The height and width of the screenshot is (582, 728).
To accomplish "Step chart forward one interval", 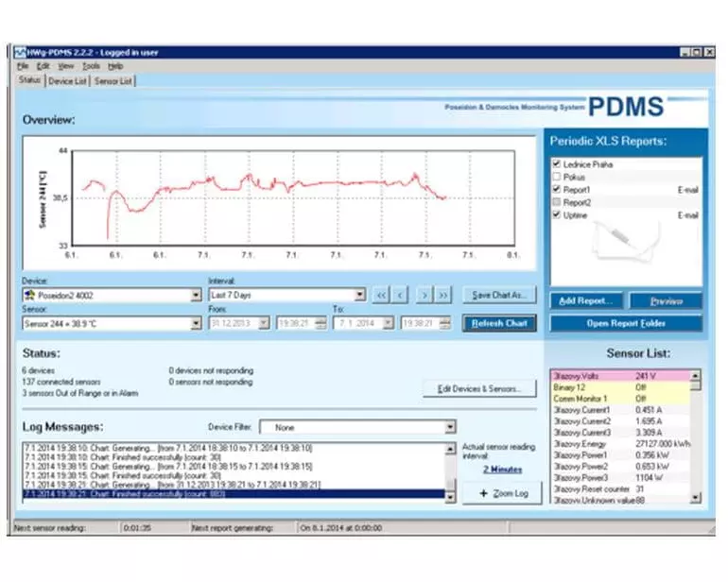I will (425, 295).
